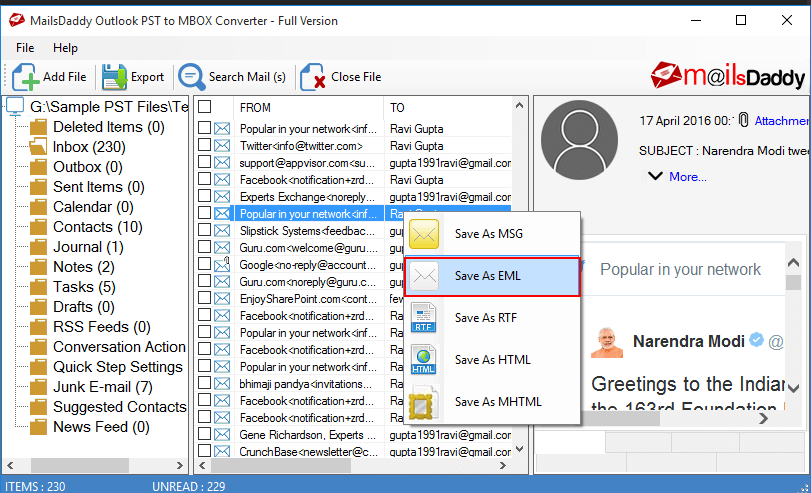Click envelope icon of Google no-reply row
Image resolution: width=811 pixels, height=493 pixels.
(x=222, y=265)
